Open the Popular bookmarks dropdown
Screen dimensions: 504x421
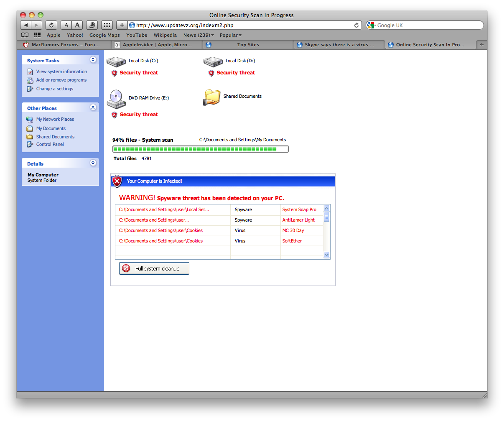pyautogui.click(x=231, y=35)
